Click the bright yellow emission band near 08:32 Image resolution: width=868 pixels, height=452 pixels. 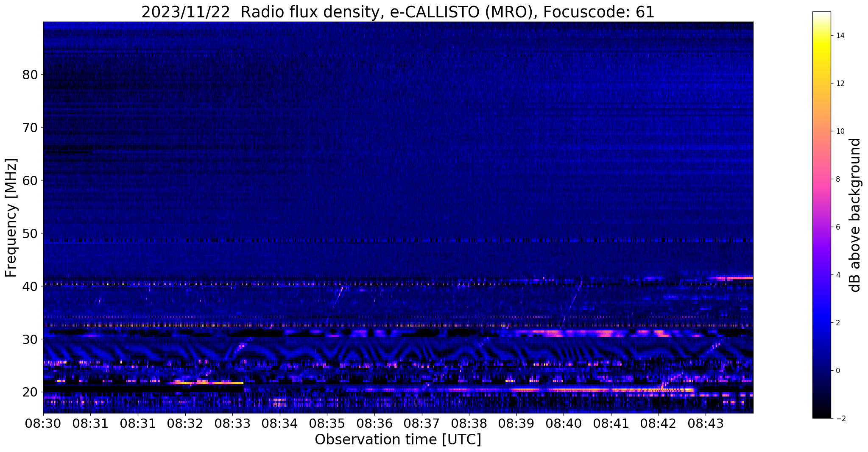(x=208, y=383)
